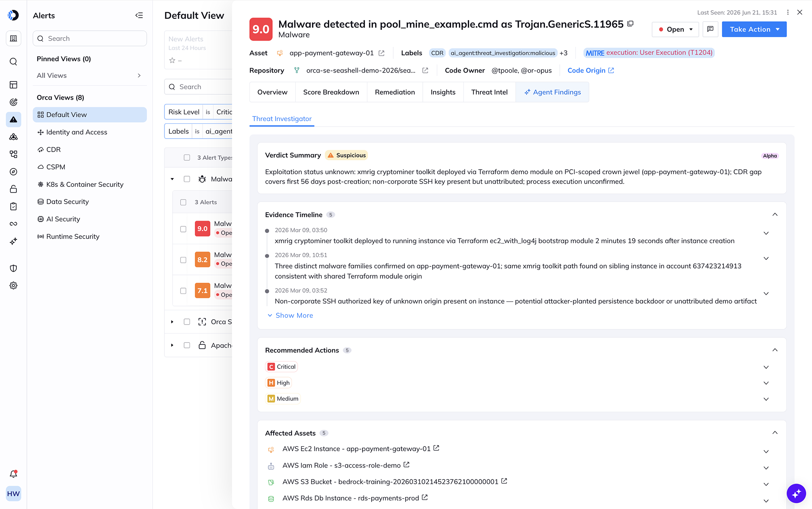Click Show More in Evidence Timeline
Screen dimensions: 812x509
click(x=290, y=315)
